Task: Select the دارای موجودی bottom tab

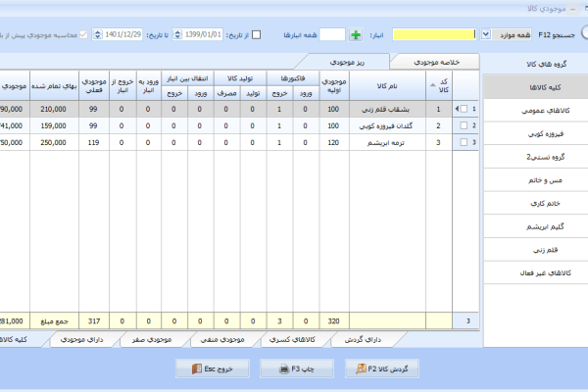Action: pyautogui.click(x=81, y=340)
